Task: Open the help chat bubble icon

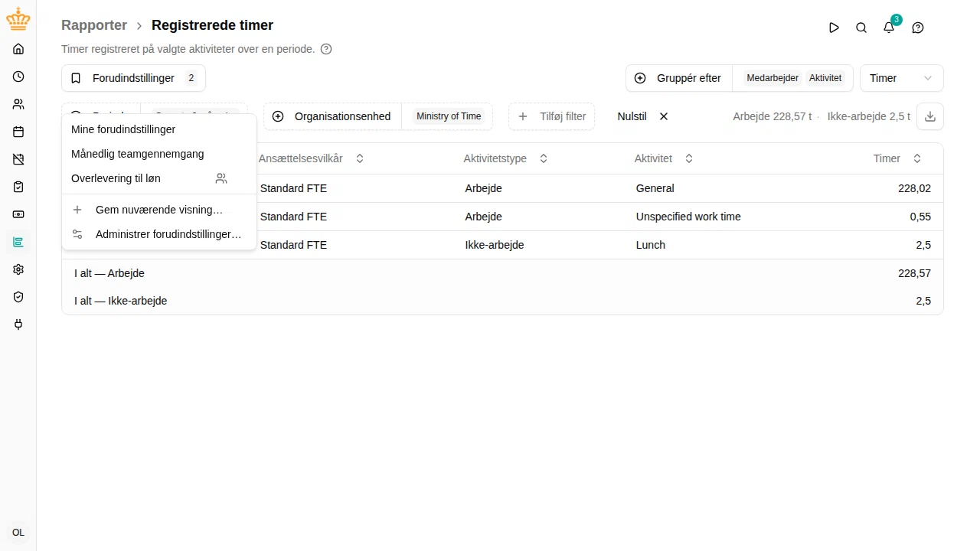Action: click(x=918, y=28)
